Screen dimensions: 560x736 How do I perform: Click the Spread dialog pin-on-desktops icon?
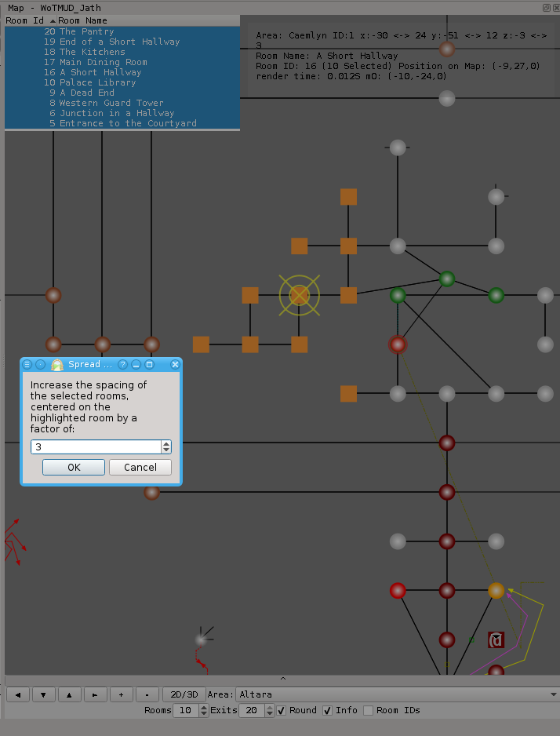40,364
